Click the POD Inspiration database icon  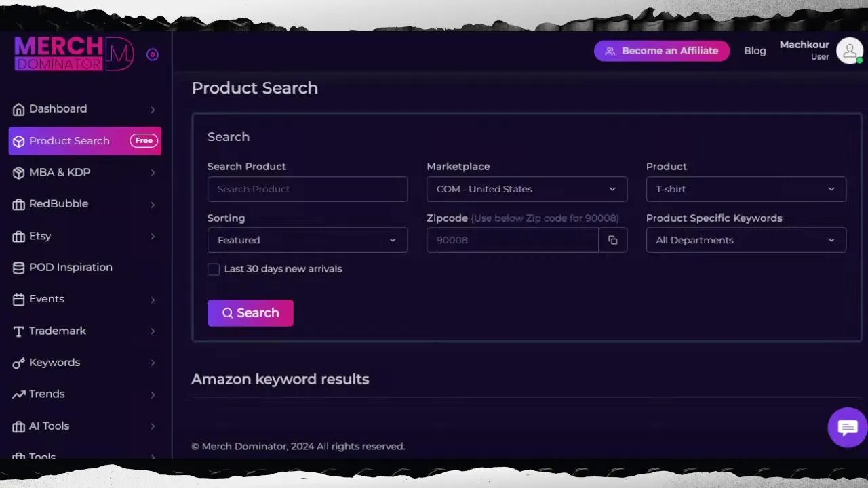18,268
